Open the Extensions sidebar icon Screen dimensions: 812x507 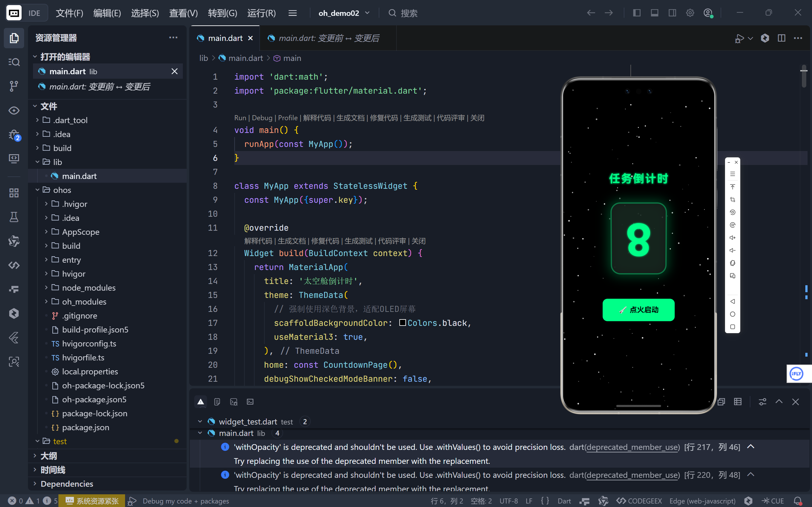pos(14,193)
